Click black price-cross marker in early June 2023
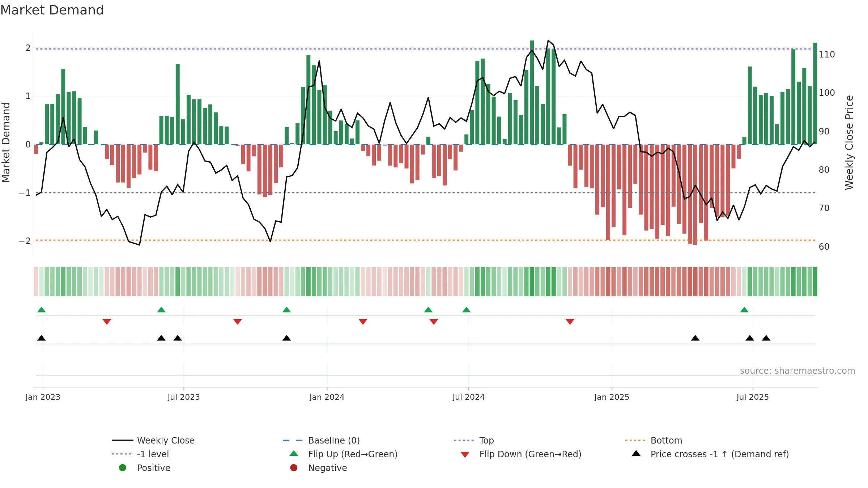Viewport: 868px width, 488px height. click(161, 338)
